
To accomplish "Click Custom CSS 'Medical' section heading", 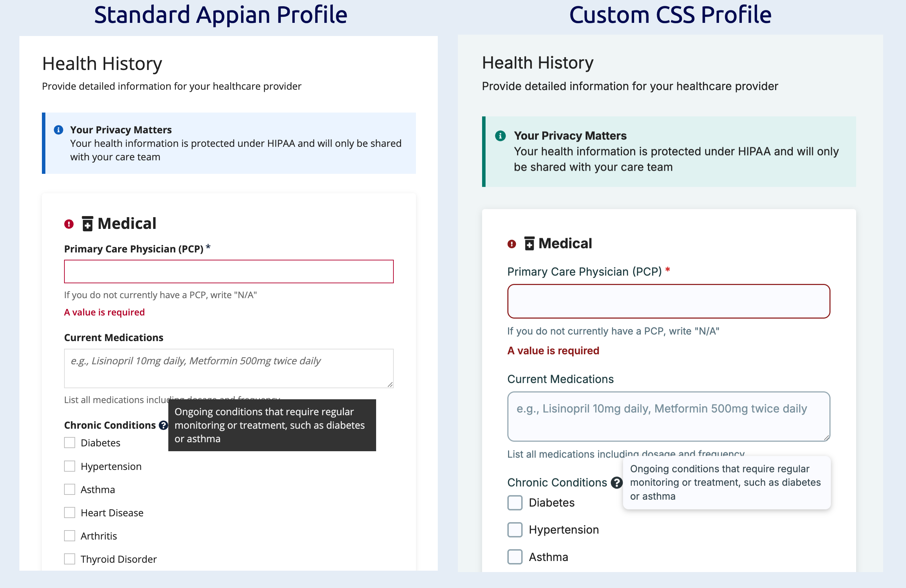I will coord(565,243).
